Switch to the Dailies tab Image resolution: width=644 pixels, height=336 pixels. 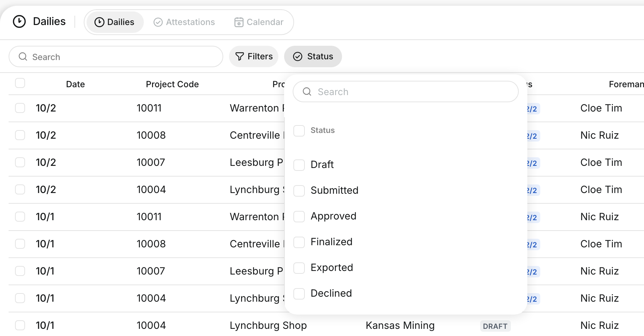[x=114, y=22]
